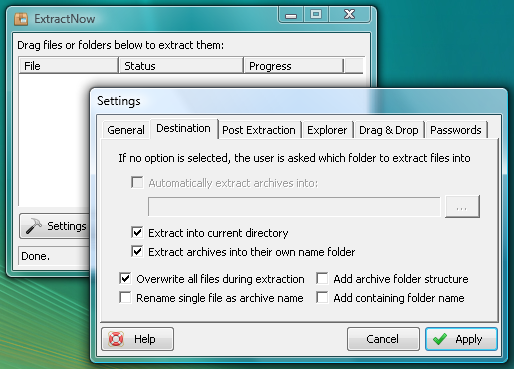Close the ExtractNow window
Viewport: 514px width, 369px height.
point(349,15)
